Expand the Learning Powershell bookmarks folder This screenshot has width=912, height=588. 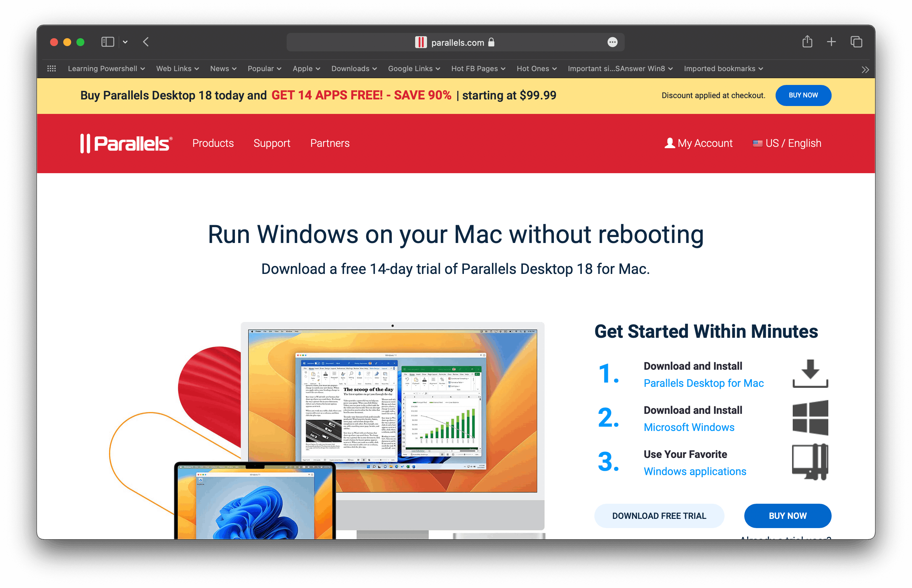pyautogui.click(x=106, y=69)
